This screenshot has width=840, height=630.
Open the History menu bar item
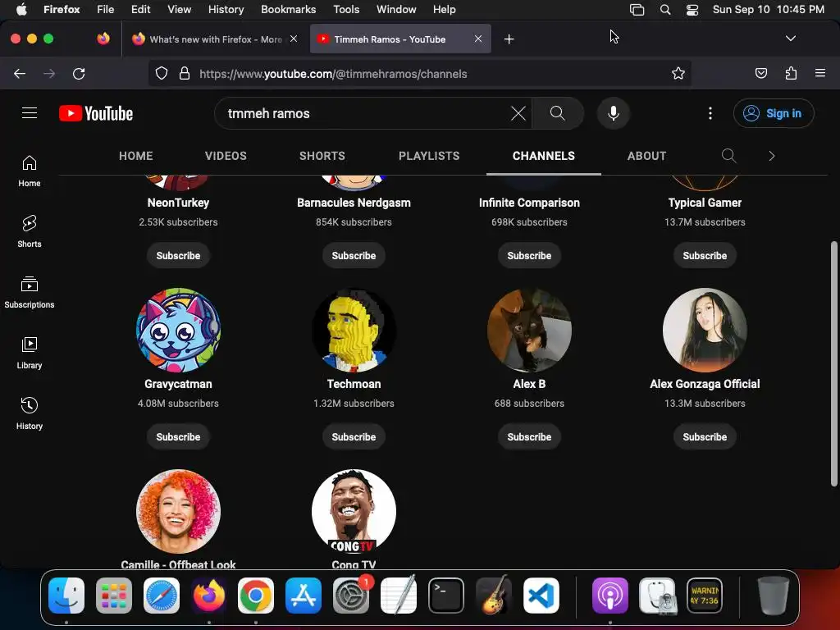pos(226,10)
